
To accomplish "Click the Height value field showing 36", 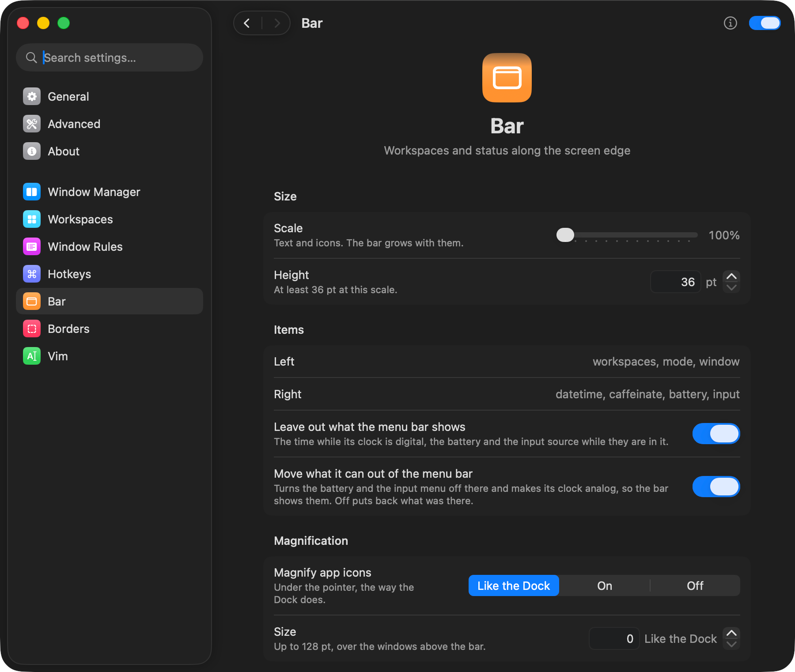I will 676,282.
